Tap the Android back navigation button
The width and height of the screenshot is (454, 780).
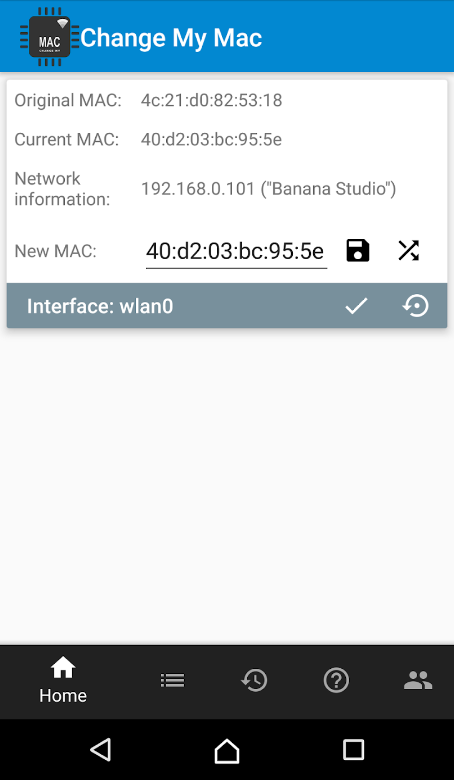(x=101, y=749)
